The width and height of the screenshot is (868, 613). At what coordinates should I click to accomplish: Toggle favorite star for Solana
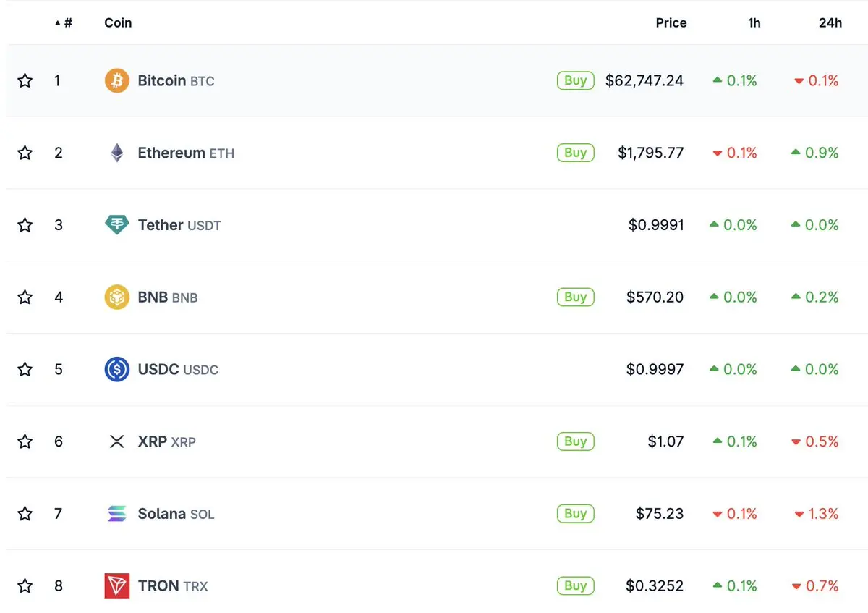click(25, 514)
